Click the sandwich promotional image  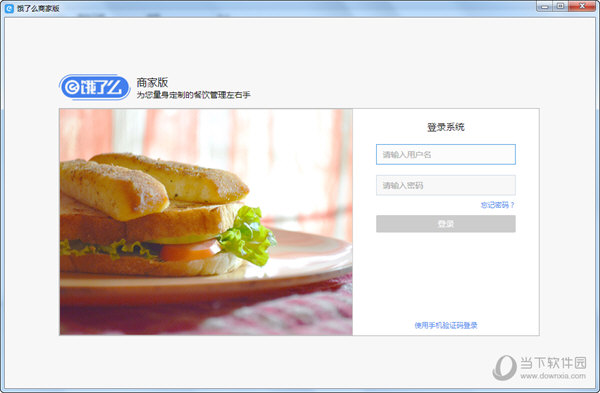206,222
